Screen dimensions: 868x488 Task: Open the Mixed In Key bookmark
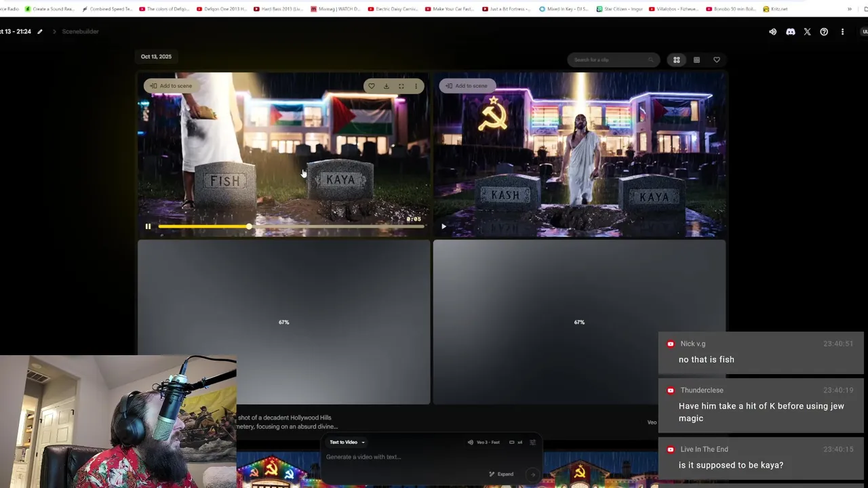coord(564,9)
